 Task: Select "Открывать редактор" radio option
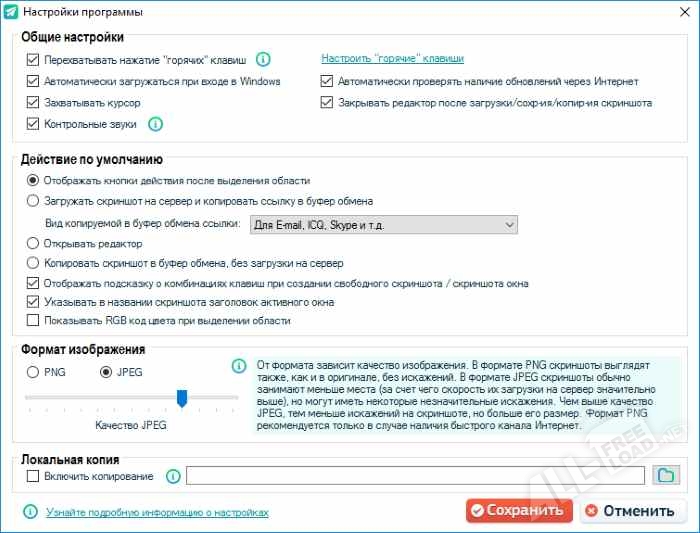[x=34, y=243]
